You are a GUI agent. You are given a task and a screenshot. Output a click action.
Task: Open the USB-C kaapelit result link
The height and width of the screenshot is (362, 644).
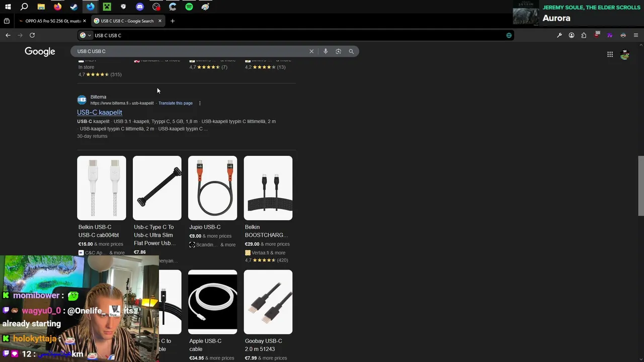(x=100, y=112)
